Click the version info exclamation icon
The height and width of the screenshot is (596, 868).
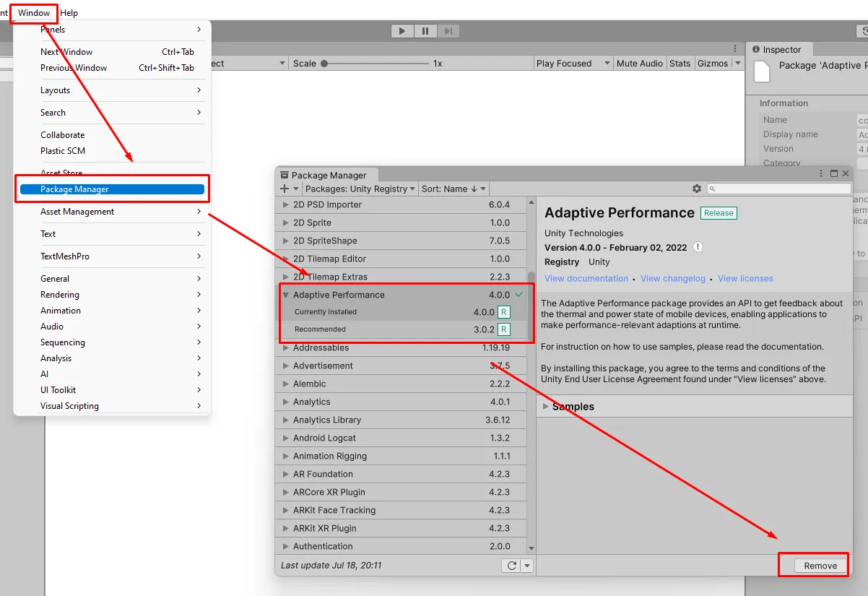coord(698,247)
